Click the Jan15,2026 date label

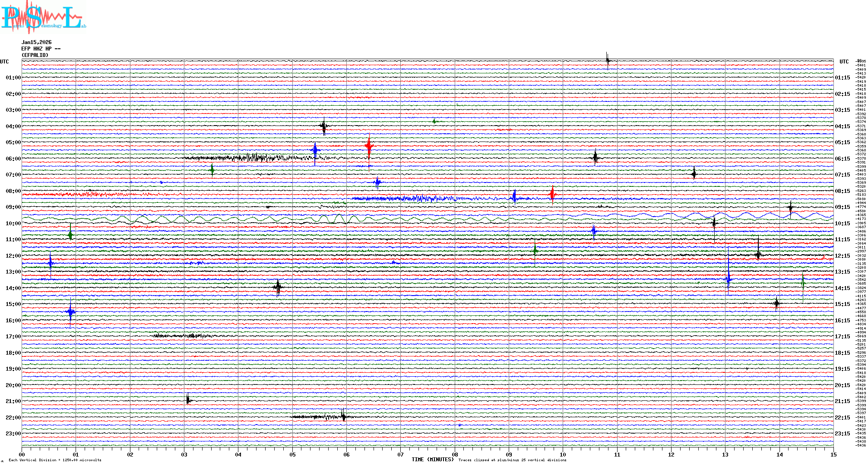36,42
